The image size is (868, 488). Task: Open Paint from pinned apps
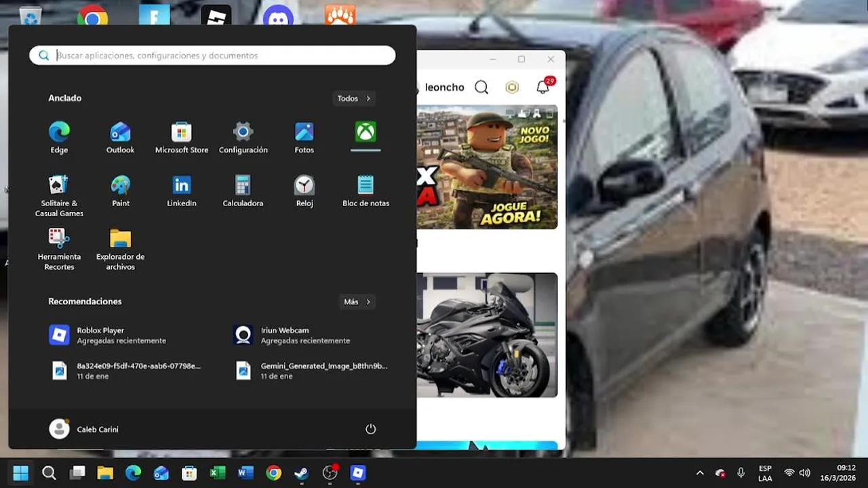(120, 191)
